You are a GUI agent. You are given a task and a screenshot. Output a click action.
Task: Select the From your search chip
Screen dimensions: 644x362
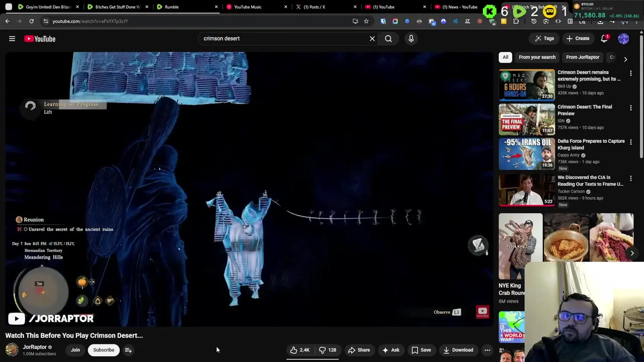coord(537,57)
